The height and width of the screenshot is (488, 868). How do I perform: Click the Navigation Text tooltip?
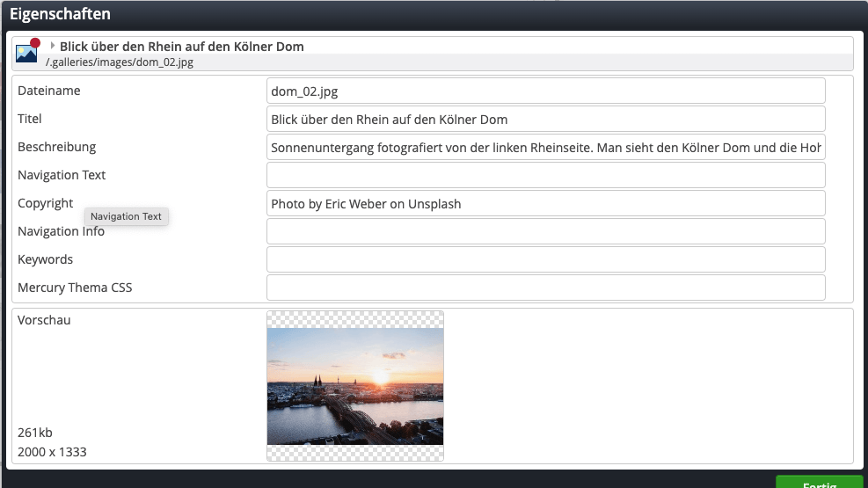coord(126,216)
